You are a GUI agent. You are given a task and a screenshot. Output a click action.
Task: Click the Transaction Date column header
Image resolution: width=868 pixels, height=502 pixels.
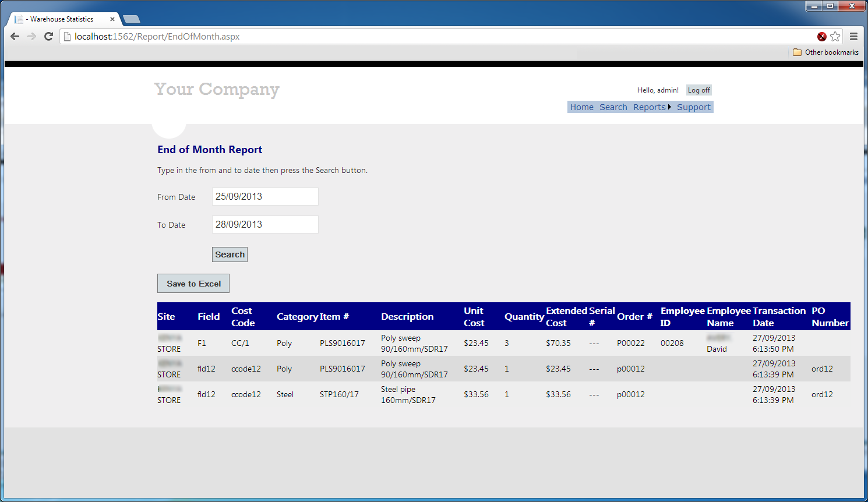pos(779,317)
